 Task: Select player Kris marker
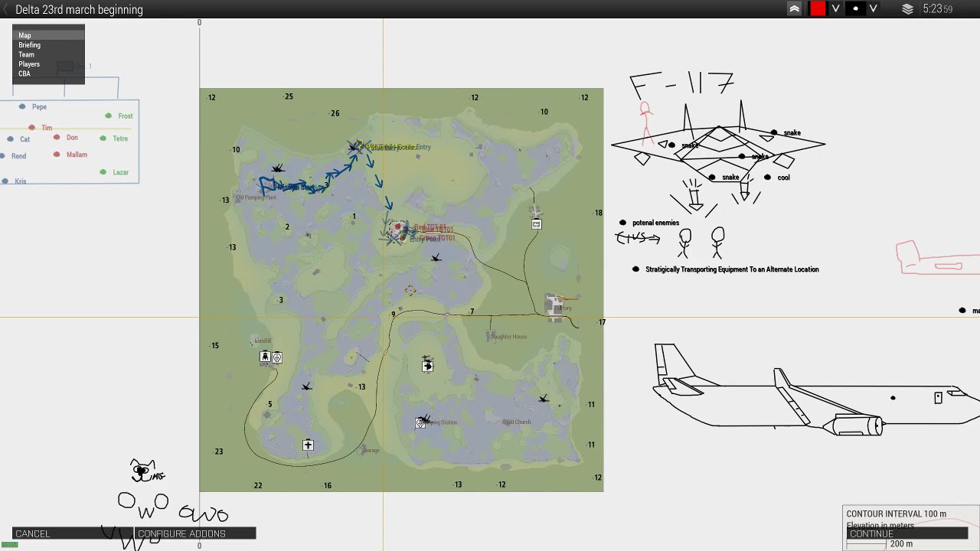pos(4,181)
